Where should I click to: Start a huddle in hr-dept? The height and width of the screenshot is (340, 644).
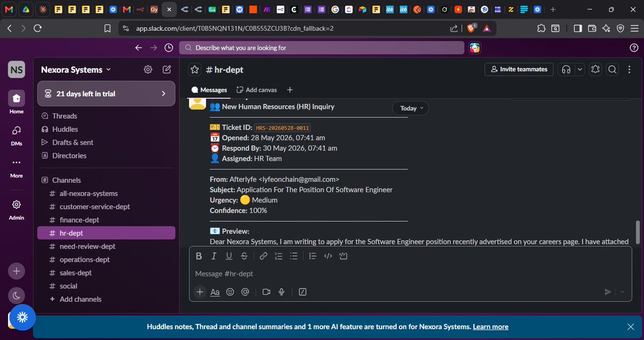click(566, 69)
